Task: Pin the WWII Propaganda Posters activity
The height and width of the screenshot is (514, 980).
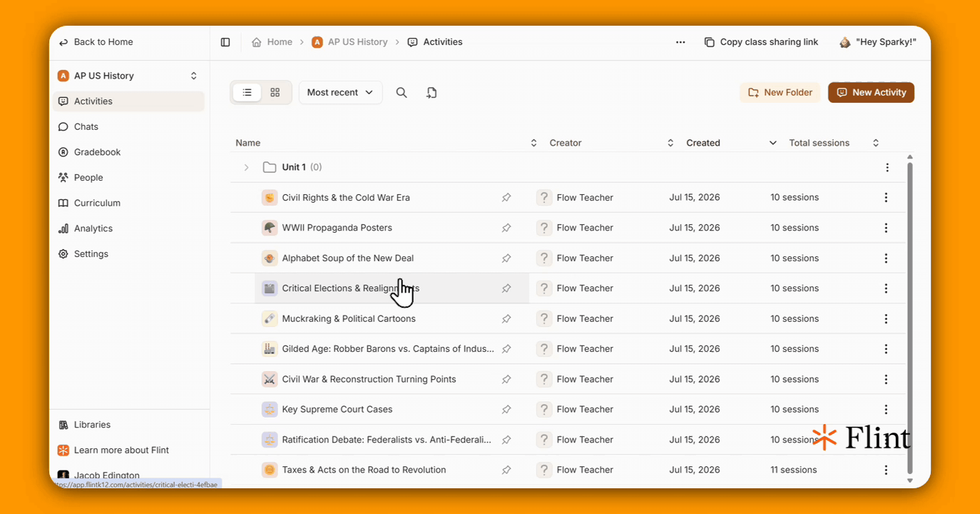Action: pos(506,228)
